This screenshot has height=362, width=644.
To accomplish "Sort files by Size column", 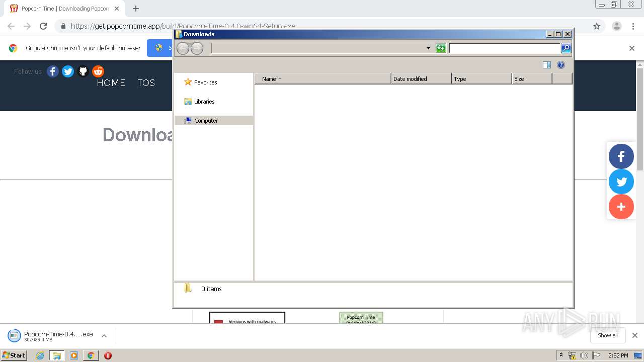I will tap(532, 79).
